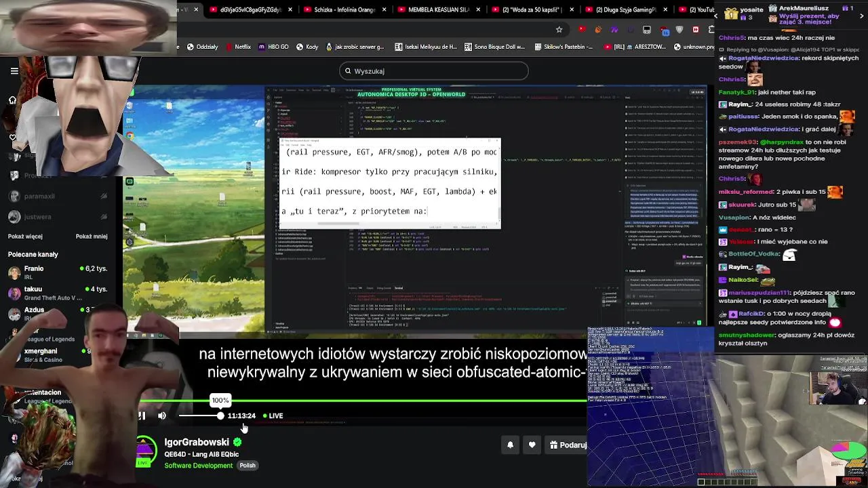
Task: Click the purple 7TV extension icon
Action: click(x=614, y=30)
